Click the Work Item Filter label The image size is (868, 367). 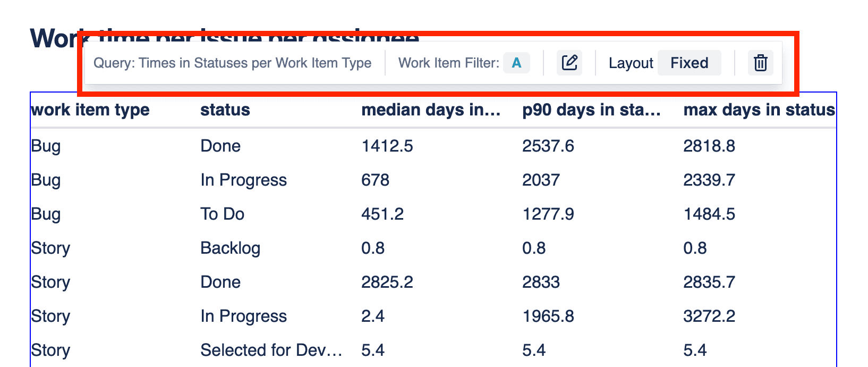pos(449,63)
